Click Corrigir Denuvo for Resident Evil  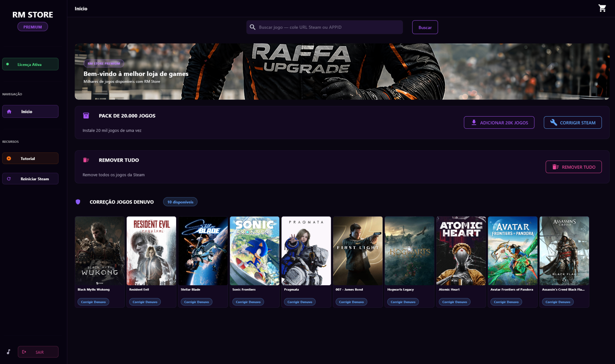(x=145, y=302)
